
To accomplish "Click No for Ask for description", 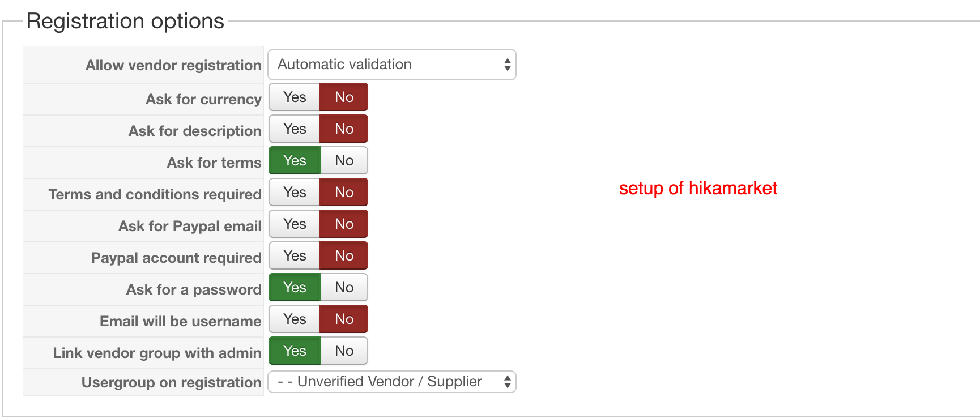I will (344, 129).
